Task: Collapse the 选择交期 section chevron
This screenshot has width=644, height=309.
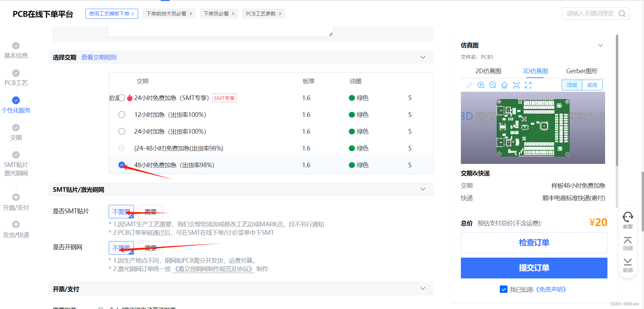Action: pos(423,57)
